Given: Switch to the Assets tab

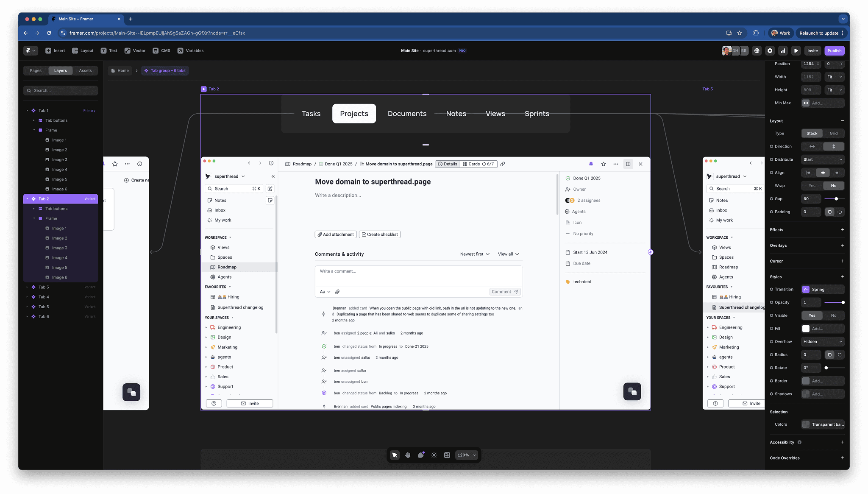Looking at the screenshot, I should tap(85, 71).
